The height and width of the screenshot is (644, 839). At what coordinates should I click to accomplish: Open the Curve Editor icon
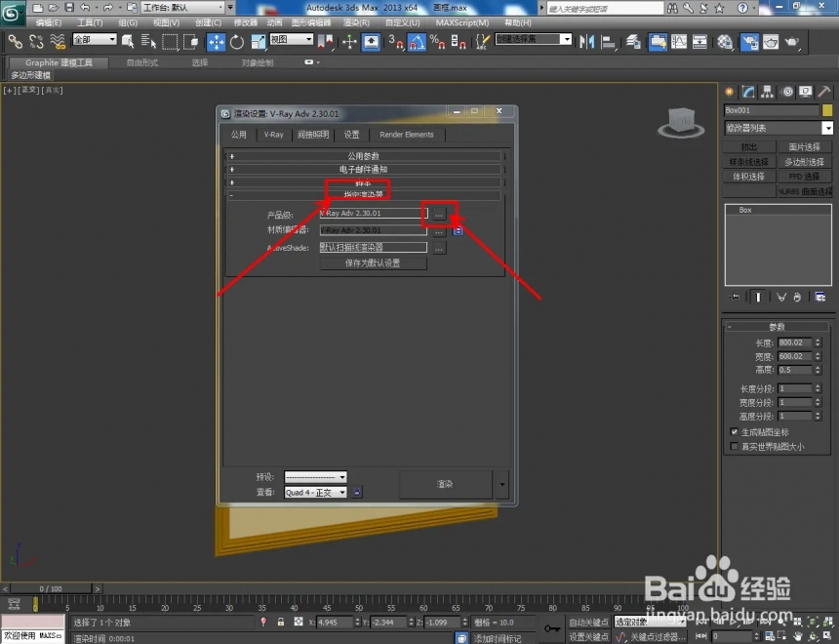[x=679, y=42]
